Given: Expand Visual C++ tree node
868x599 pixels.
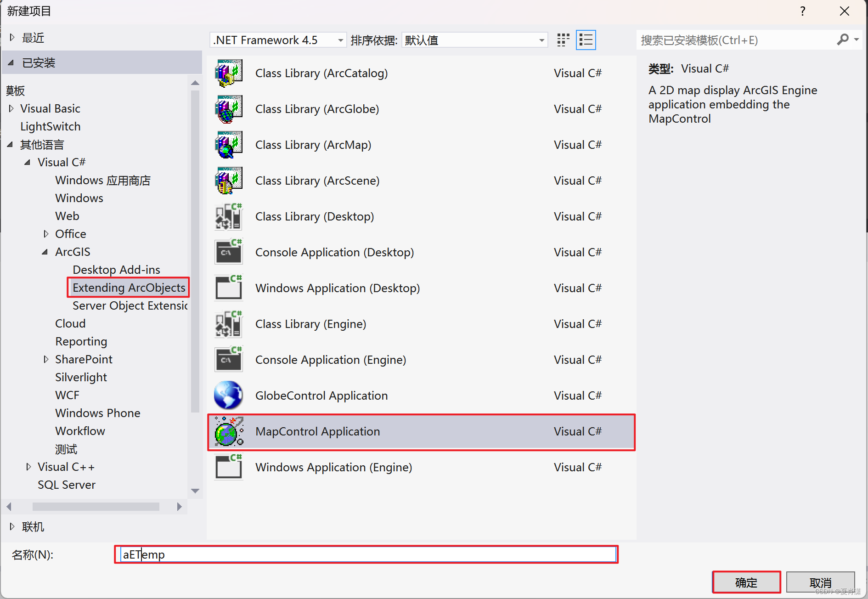Looking at the screenshot, I should 28,467.
